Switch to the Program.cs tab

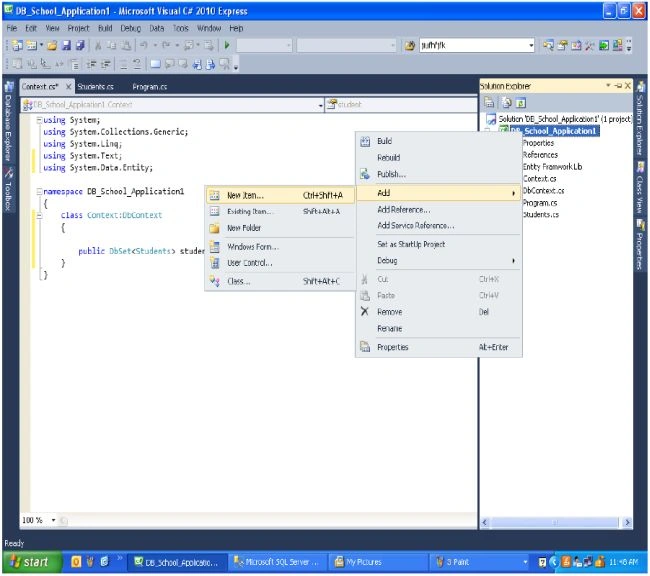point(150,87)
